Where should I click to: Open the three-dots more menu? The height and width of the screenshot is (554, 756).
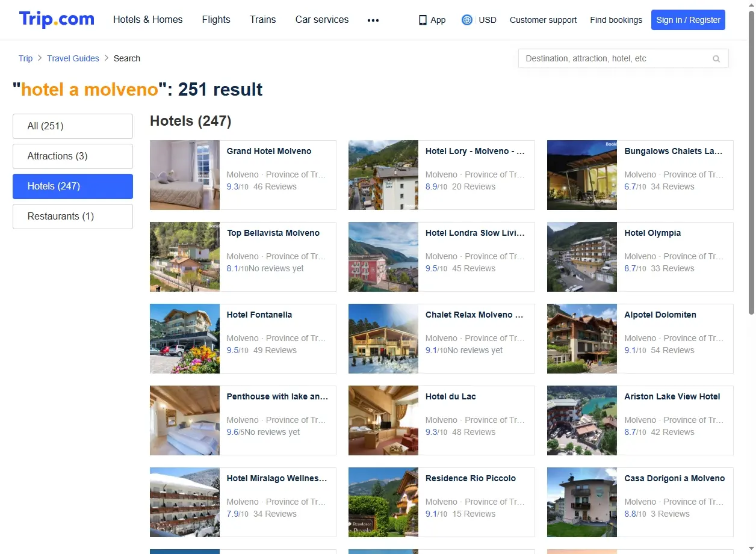pos(373,20)
